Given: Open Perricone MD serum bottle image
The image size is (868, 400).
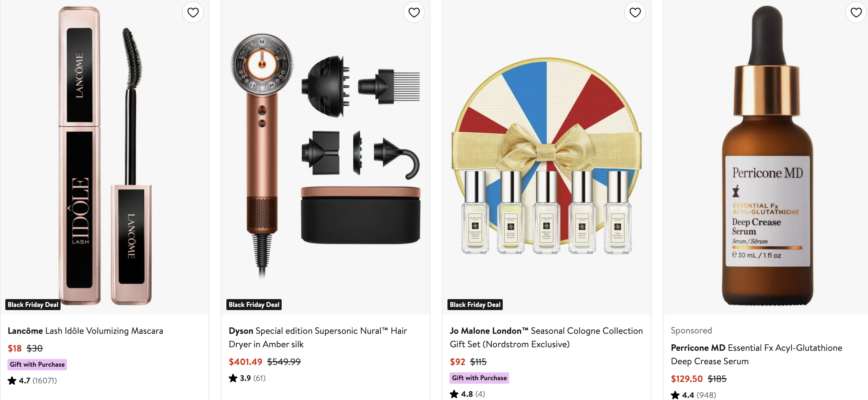Looking at the screenshot, I should pos(767,156).
